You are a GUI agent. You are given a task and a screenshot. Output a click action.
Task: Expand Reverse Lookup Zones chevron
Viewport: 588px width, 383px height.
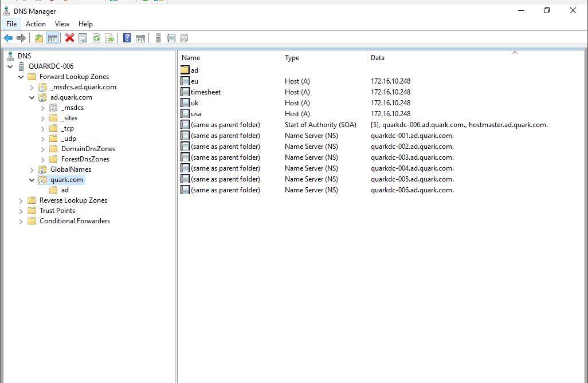pyautogui.click(x=21, y=200)
